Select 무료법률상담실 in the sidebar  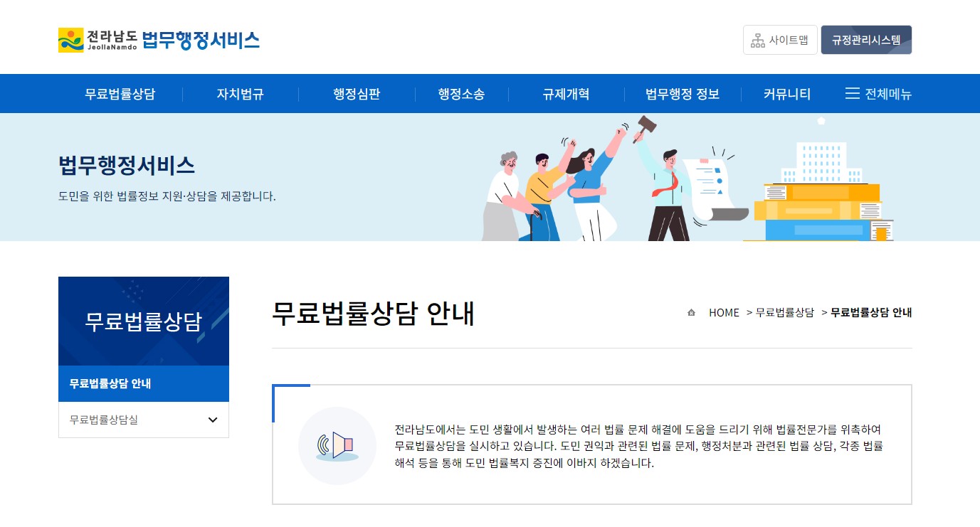[144, 420]
